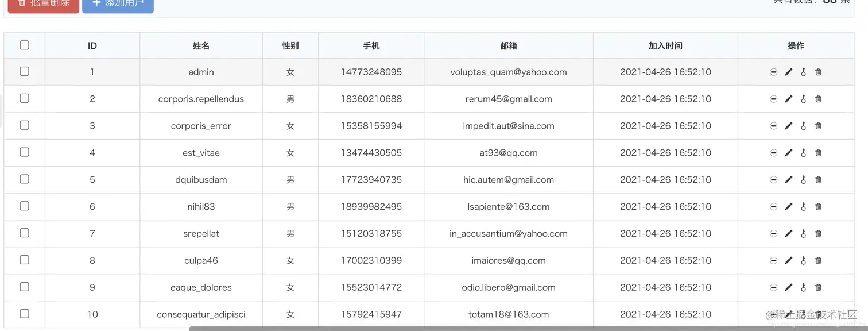
Task: Click the 加入时间 column header
Action: [665, 45]
